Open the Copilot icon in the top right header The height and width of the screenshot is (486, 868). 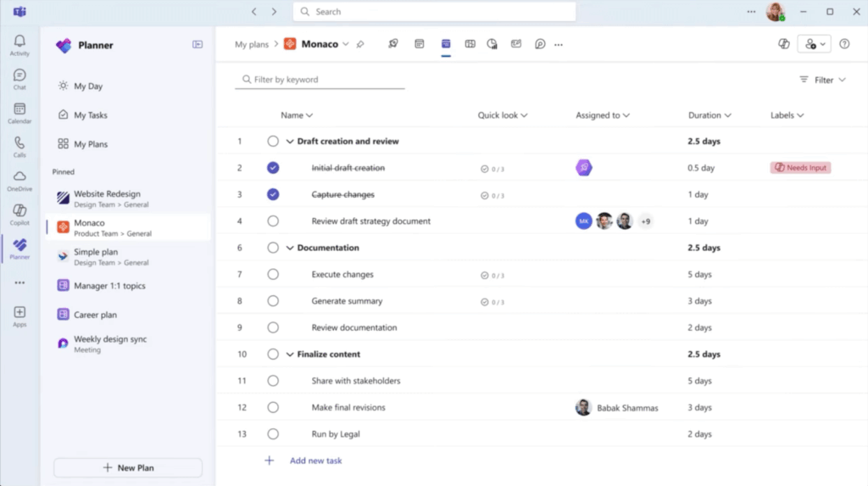(x=784, y=44)
